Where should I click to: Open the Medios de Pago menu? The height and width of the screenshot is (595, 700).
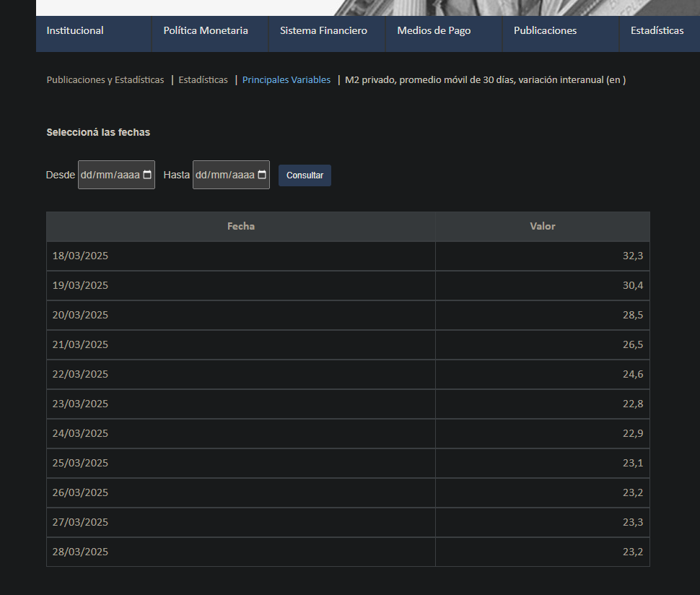tap(434, 30)
